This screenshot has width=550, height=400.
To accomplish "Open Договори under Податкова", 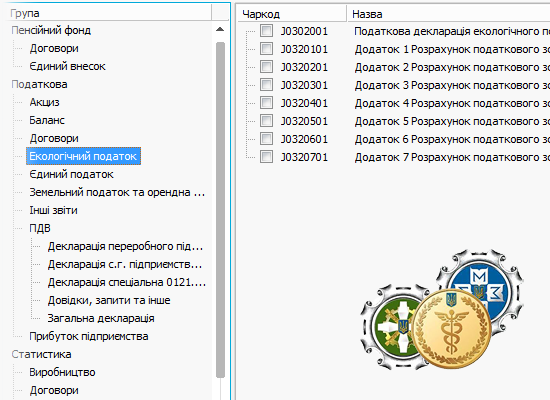I will (x=54, y=139).
